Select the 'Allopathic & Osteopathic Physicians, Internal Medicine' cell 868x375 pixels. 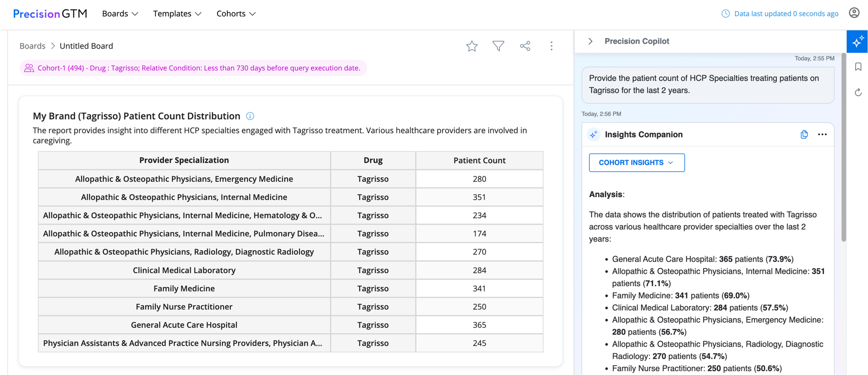click(x=184, y=197)
